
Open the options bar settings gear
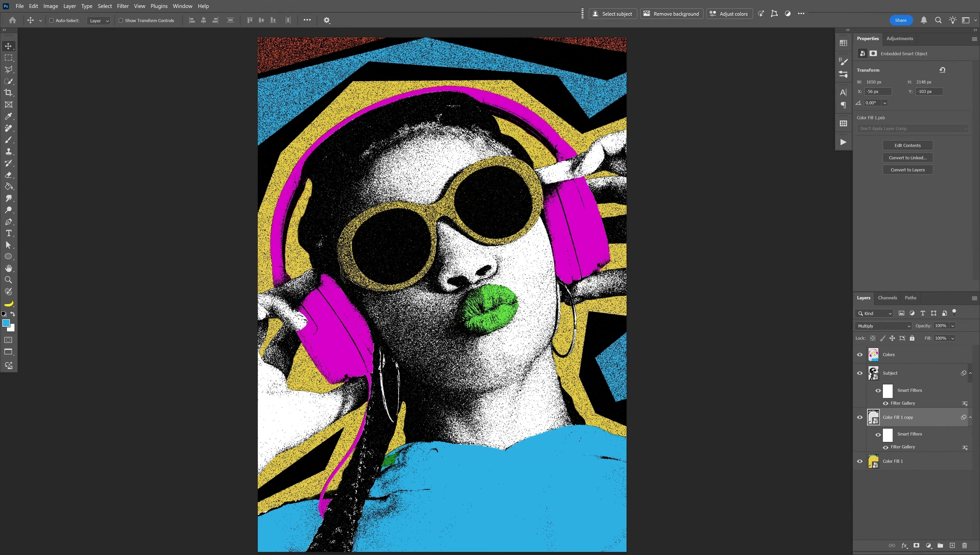coord(327,20)
